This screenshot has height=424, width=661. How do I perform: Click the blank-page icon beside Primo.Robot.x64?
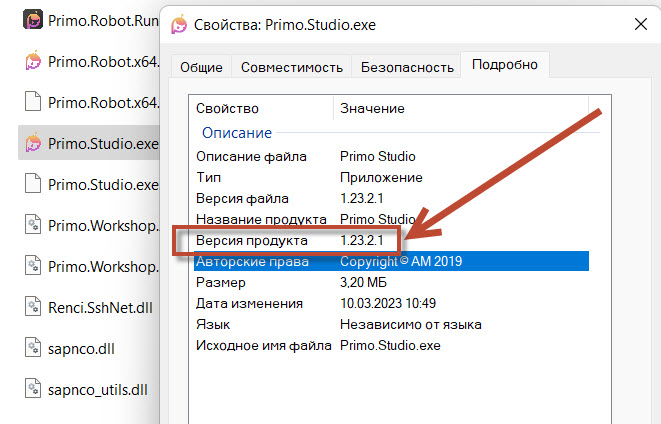[x=33, y=102]
